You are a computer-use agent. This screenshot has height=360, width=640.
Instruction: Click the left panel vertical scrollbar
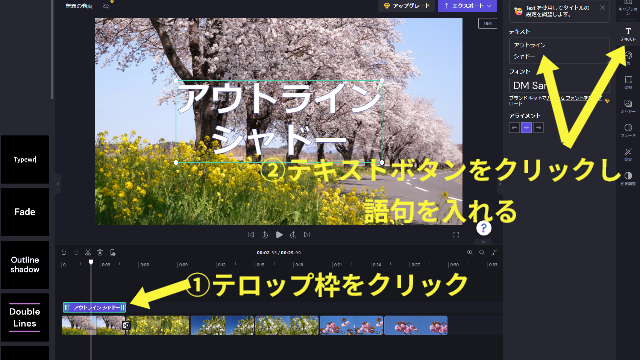[x=52, y=49]
